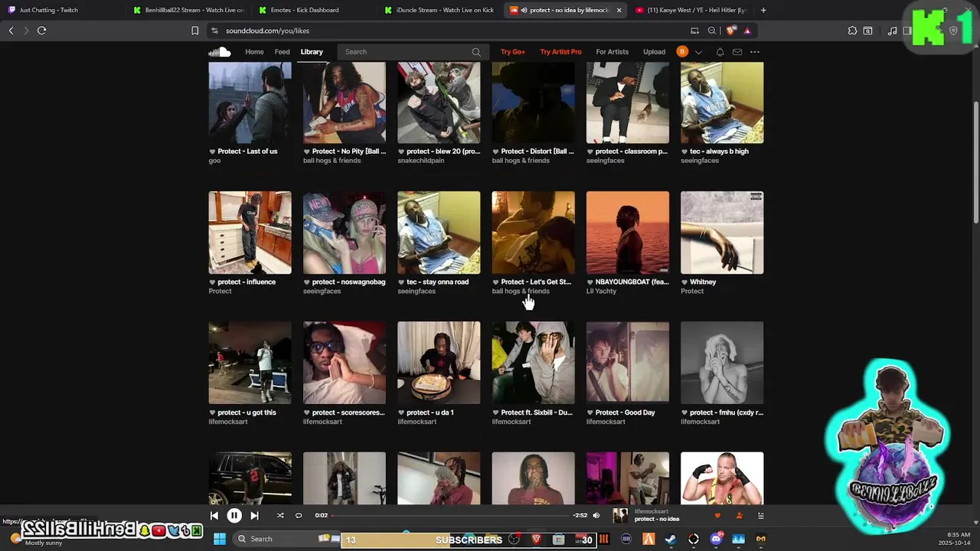Open a new browser tab
The width and height of the screenshot is (980, 551).
tap(763, 10)
